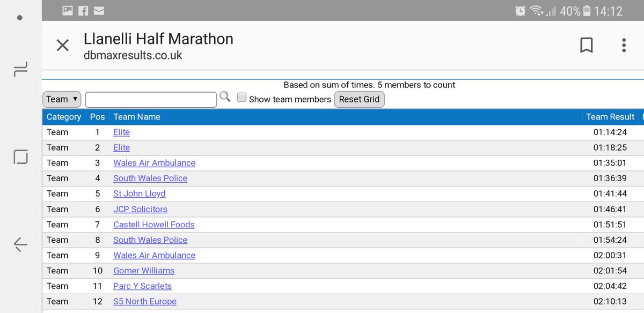The image size is (644, 313).
Task: Sort by the Team Result column header
Action: point(610,117)
